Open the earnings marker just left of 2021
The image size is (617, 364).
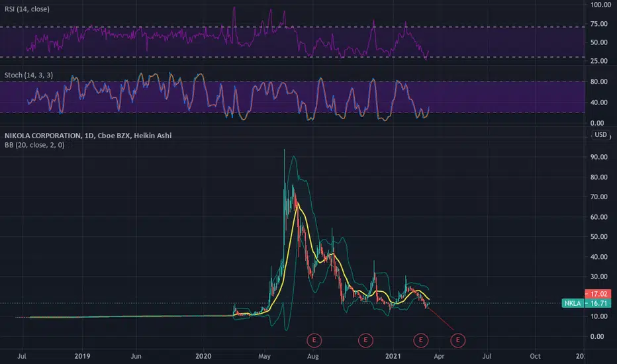[x=365, y=340]
